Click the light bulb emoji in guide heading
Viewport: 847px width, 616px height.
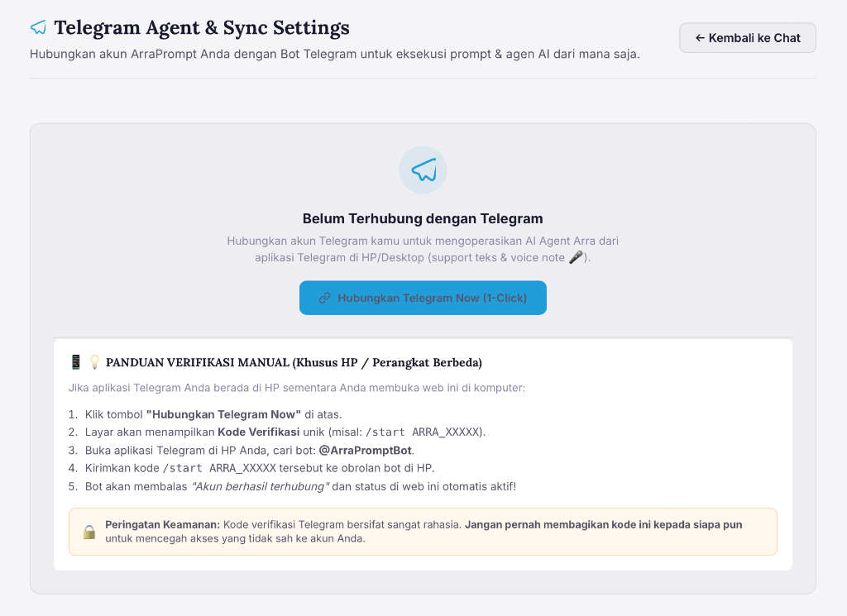point(94,362)
